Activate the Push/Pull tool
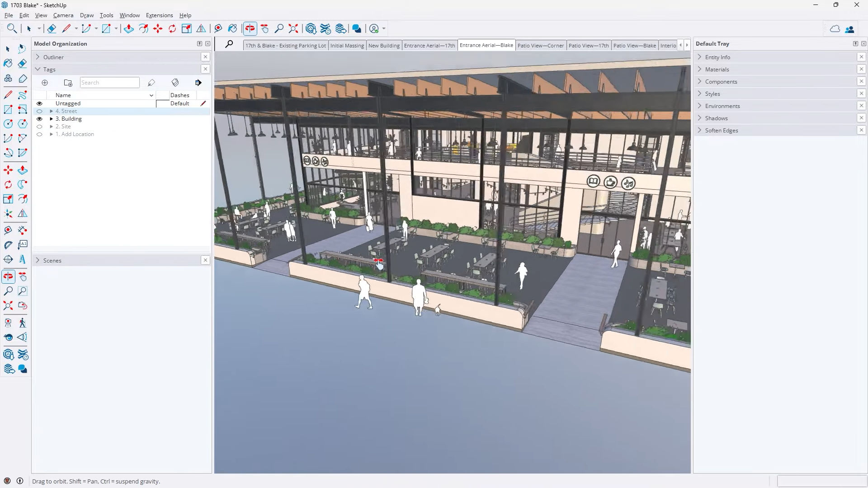Image resolution: width=868 pixels, height=488 pixels. 129,28
